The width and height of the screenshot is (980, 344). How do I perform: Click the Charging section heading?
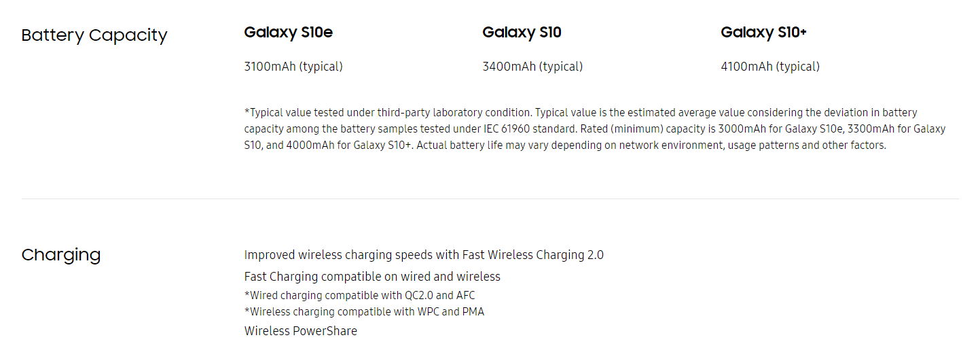click(x=60, y=255)
